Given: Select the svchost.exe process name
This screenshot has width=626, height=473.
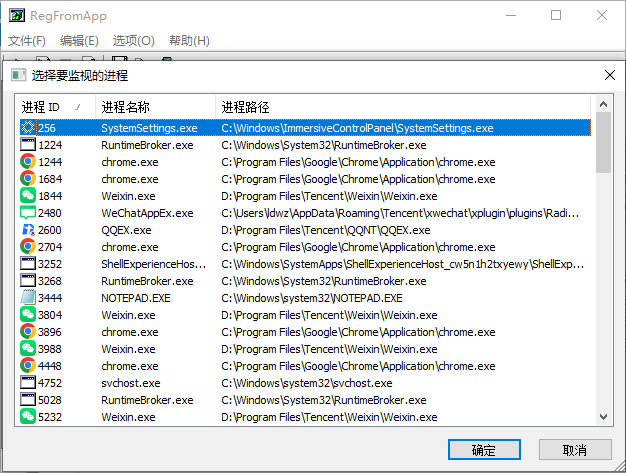Looking at the screenshot, I should pyautogui.click(x=131, y=383).
